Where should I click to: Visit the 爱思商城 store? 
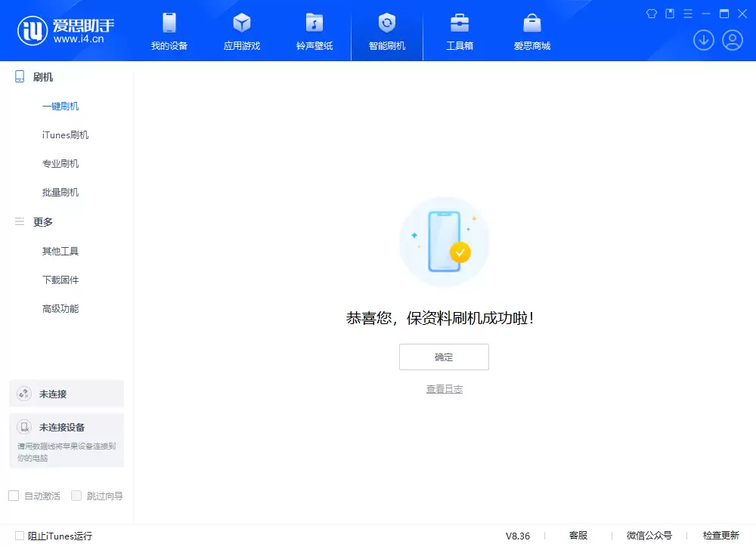pos(531,30)
